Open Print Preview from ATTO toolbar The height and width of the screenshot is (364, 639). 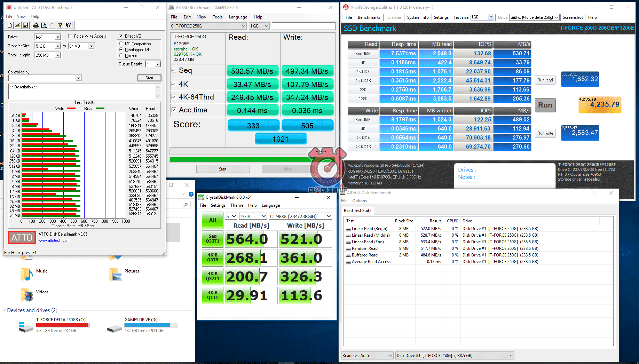pyautogui.click(x=44, y=25)
